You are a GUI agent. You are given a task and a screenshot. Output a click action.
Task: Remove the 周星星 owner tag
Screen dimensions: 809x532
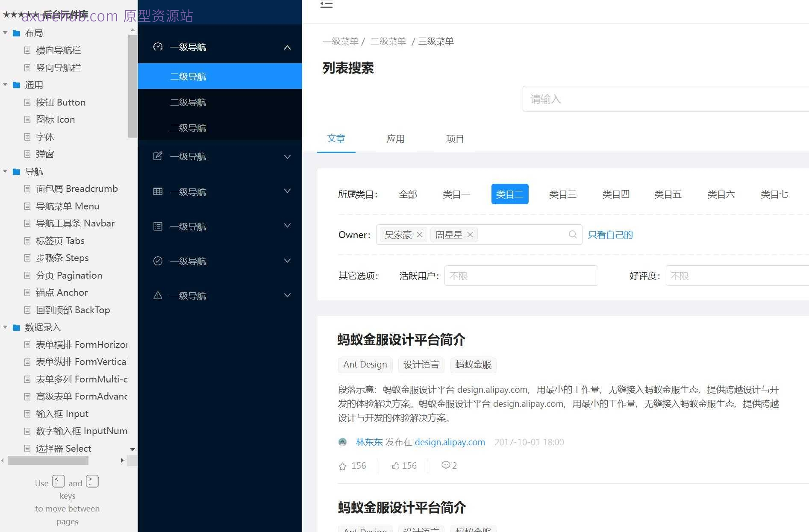click(470, 235)
